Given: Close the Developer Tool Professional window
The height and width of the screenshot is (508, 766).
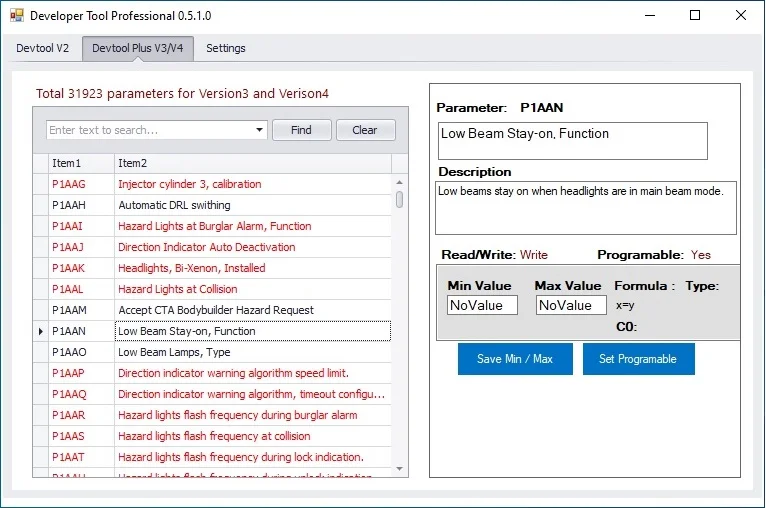Looking at the screenshot, I should click(x=741, y=16).
